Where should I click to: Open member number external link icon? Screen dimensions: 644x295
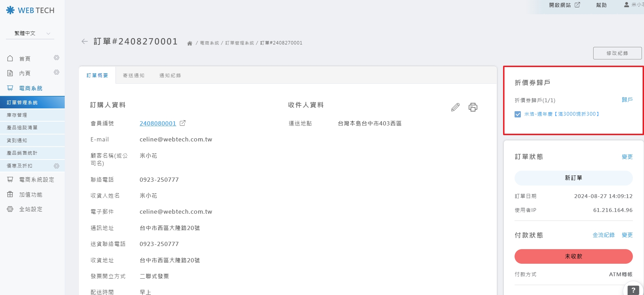coord(183,123)
